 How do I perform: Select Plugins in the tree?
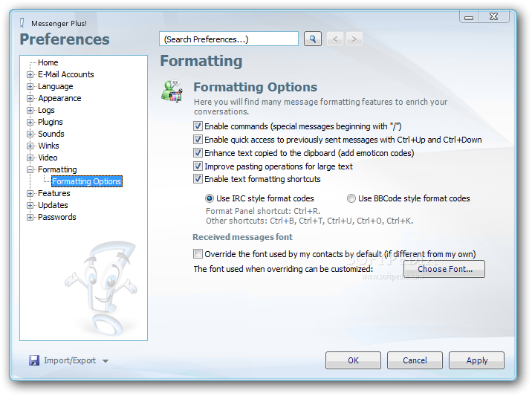tap(51, 122)
